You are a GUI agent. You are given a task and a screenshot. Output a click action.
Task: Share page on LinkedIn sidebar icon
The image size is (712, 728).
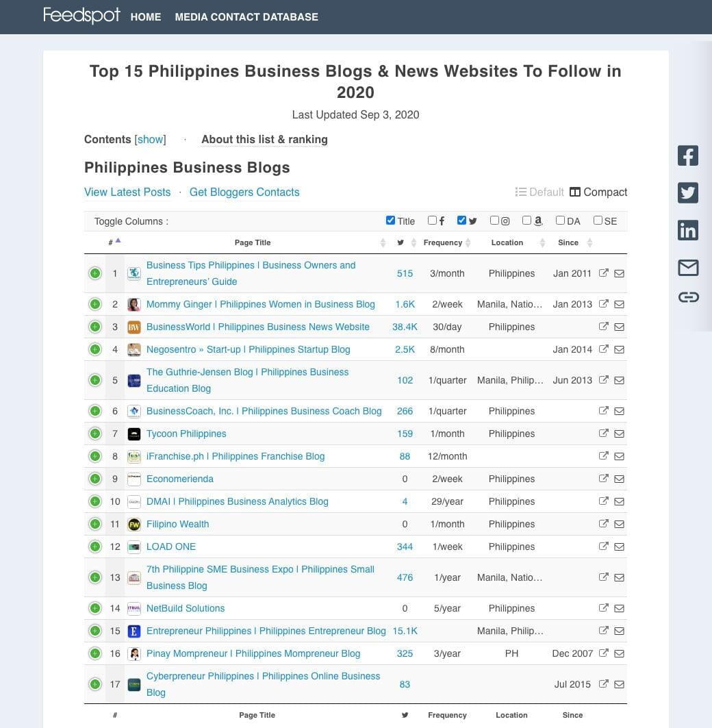687,230
